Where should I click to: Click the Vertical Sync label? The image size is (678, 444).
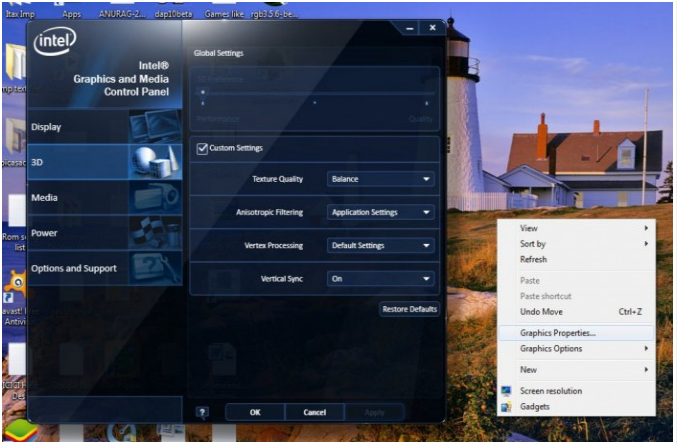[282, 279]
